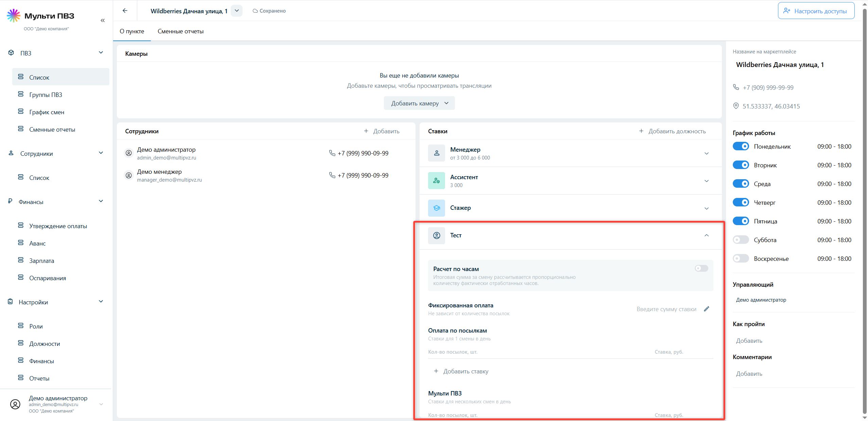The image size is (868, 421).
Task: Click the Мульти ПВЗ logo icon
Action: tap(14, 16)
